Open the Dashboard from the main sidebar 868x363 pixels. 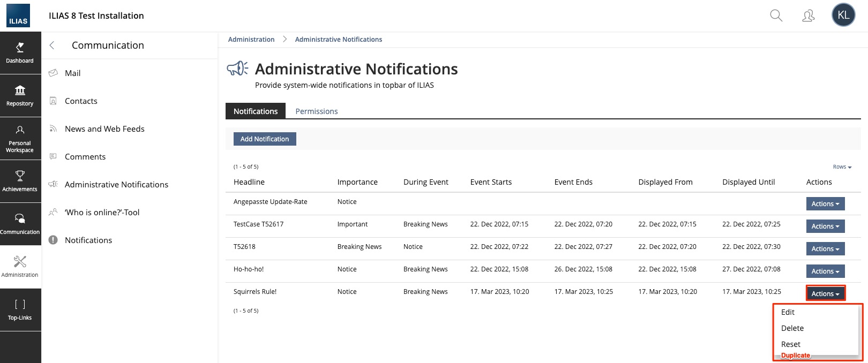tap(20, 52)
